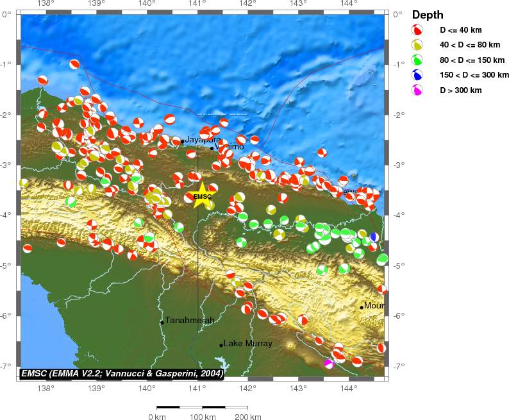Screen dimensions: 509x420
Task: Click the 138° longitude label on top axis
Action: click(46, 4)
